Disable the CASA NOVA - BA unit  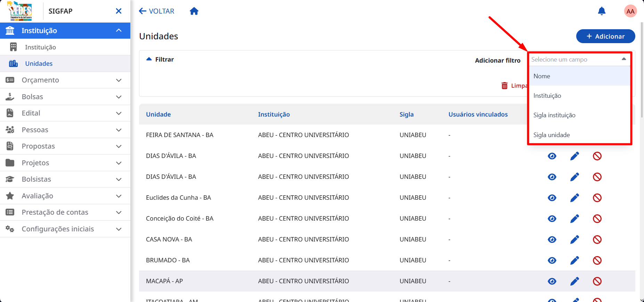click(597, 239)
